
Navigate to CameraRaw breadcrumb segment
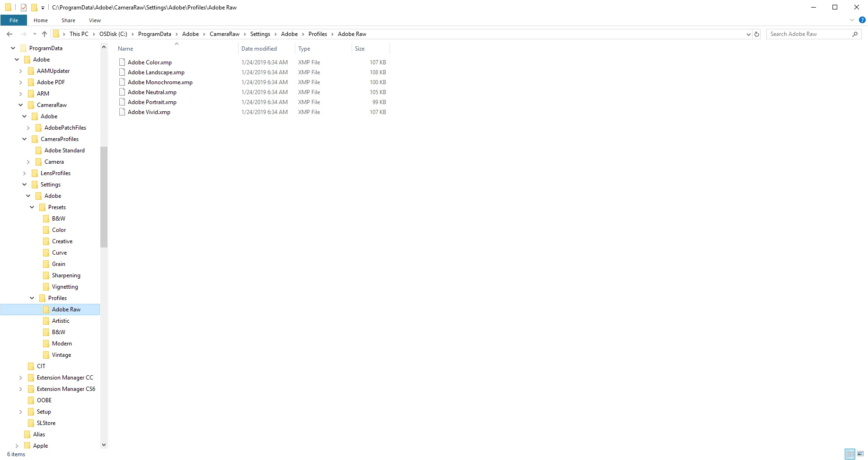click(224, 34)
